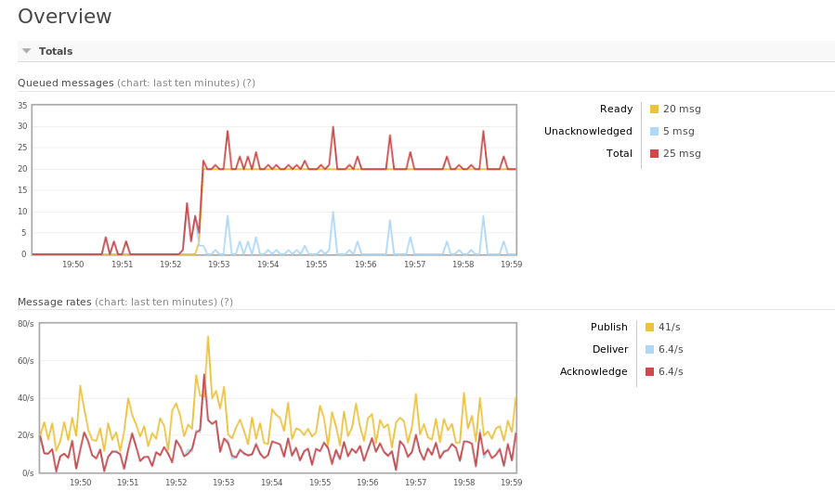Select the Publish legend label
The height and width of the screenshot is (504, 835).
coord(608,327)
